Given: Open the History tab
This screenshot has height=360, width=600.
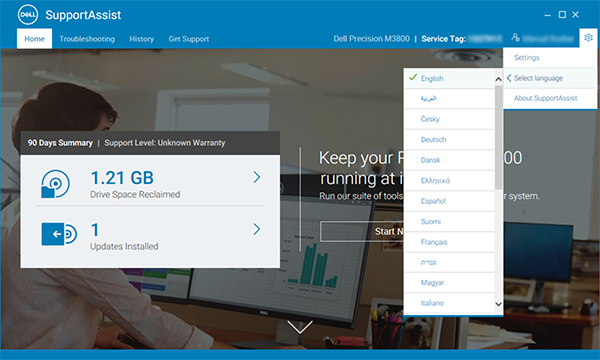Looking at the screenshot, I should (x=142, y=39).
